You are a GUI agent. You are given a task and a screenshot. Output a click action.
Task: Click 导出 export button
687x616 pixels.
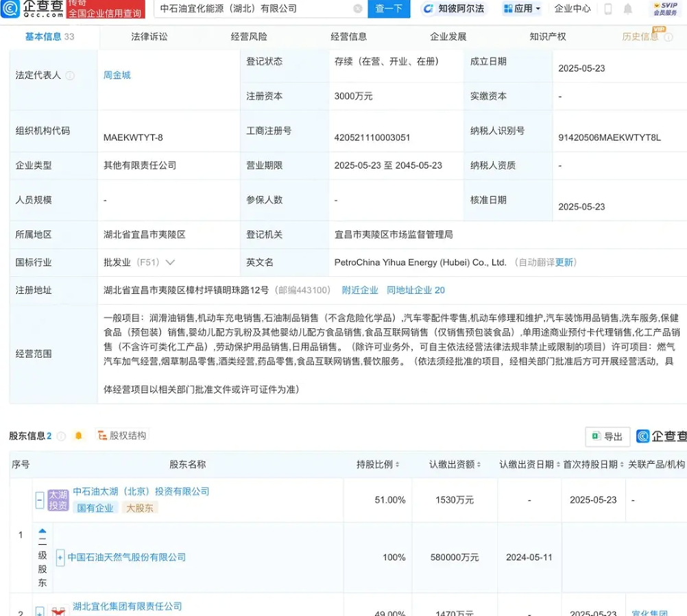click(607, 436)
